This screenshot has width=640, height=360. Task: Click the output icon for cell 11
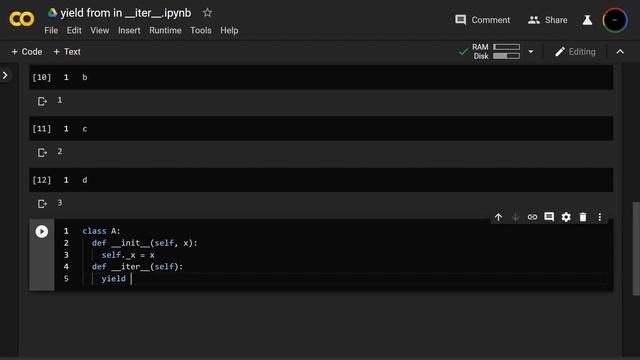(42, 153)
